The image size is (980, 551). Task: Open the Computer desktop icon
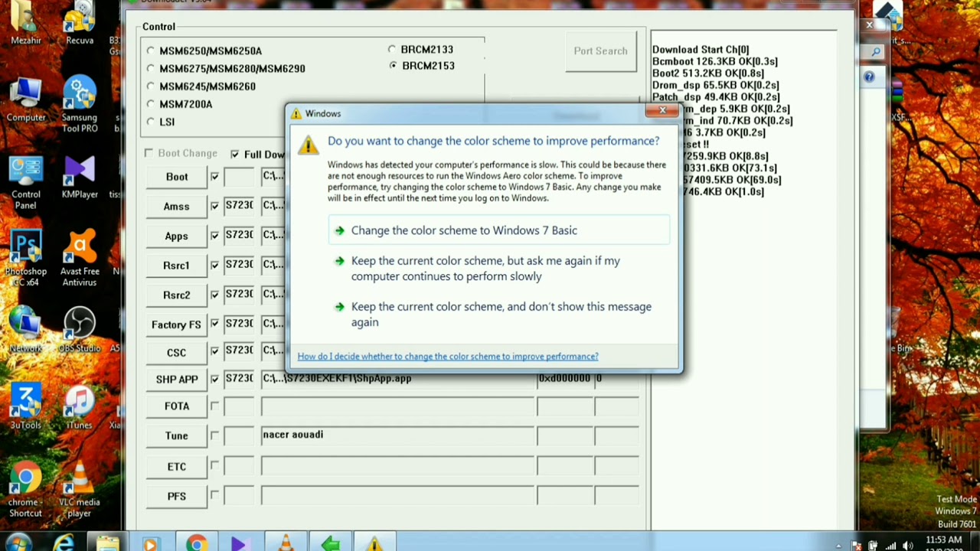[x=25, y=99]
